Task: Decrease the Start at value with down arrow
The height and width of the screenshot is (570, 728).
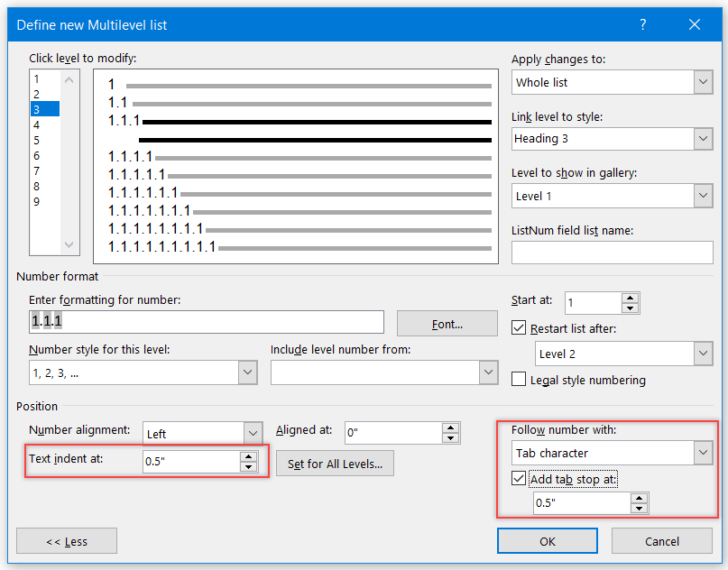Action: click(x=630, y=308)
